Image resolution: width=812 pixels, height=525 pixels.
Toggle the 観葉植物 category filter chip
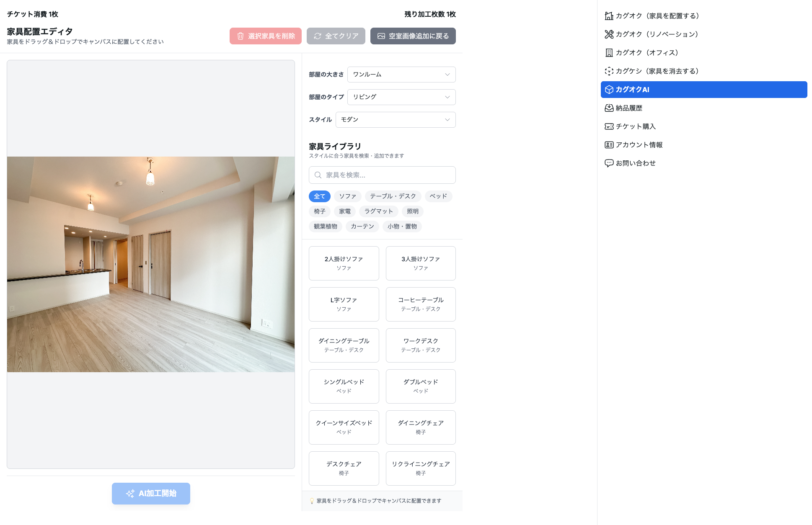(325, 226)
